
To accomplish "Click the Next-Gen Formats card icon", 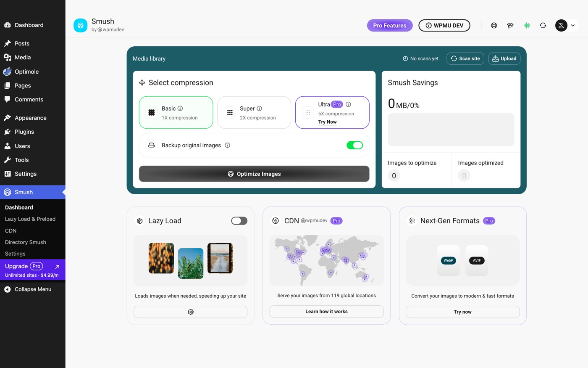I will 412,221.
